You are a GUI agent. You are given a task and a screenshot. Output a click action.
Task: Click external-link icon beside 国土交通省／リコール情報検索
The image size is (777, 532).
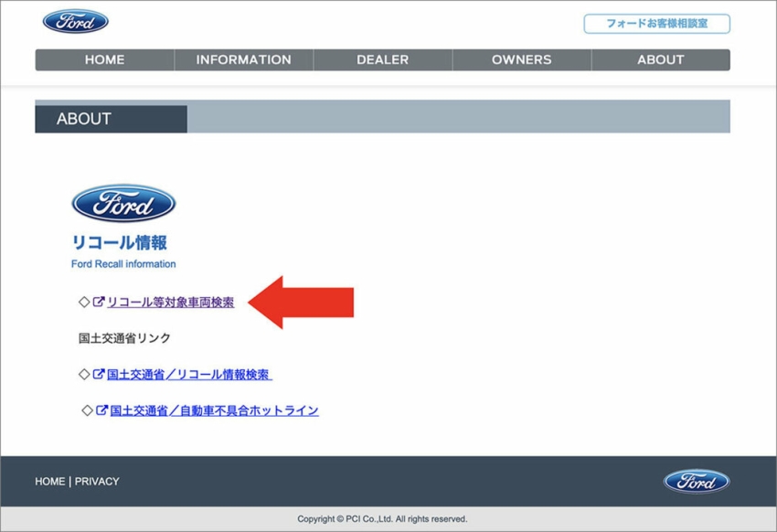point(99,375)
